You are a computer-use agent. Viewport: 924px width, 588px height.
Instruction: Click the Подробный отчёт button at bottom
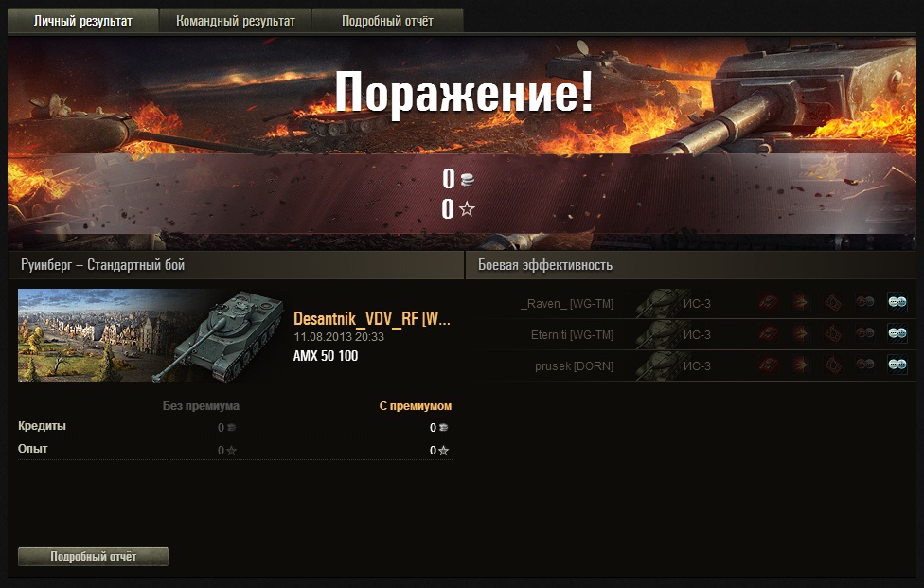tap(93, 556)
